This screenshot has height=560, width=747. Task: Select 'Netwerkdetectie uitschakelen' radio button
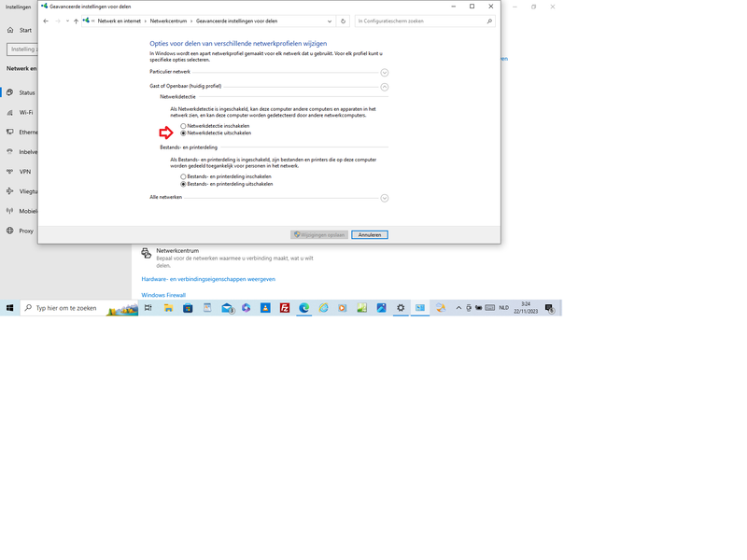184,133
